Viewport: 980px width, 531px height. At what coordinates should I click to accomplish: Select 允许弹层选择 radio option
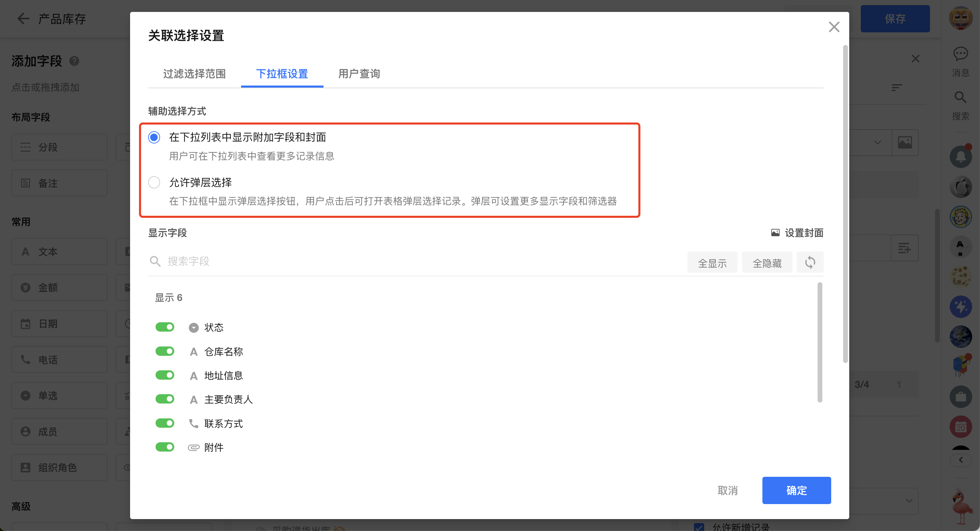point(154,182)
